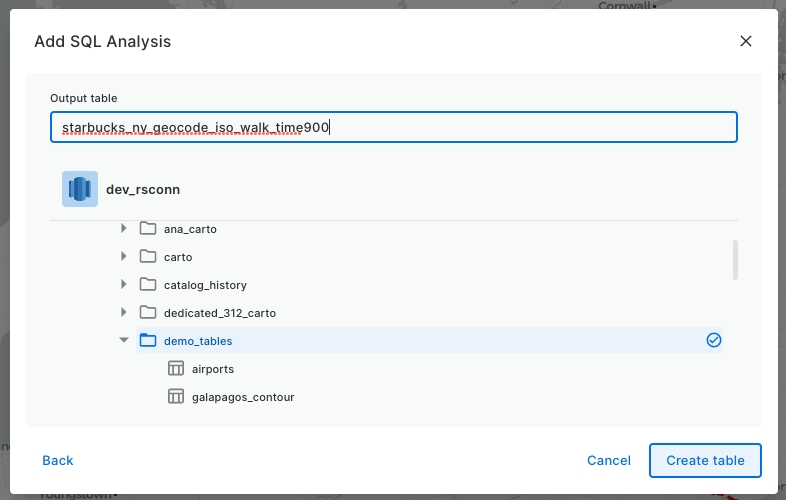The width and height of the screenshot is (786, 500).
Task: Click the schema list scrollbar
Action: coord(735,260)
